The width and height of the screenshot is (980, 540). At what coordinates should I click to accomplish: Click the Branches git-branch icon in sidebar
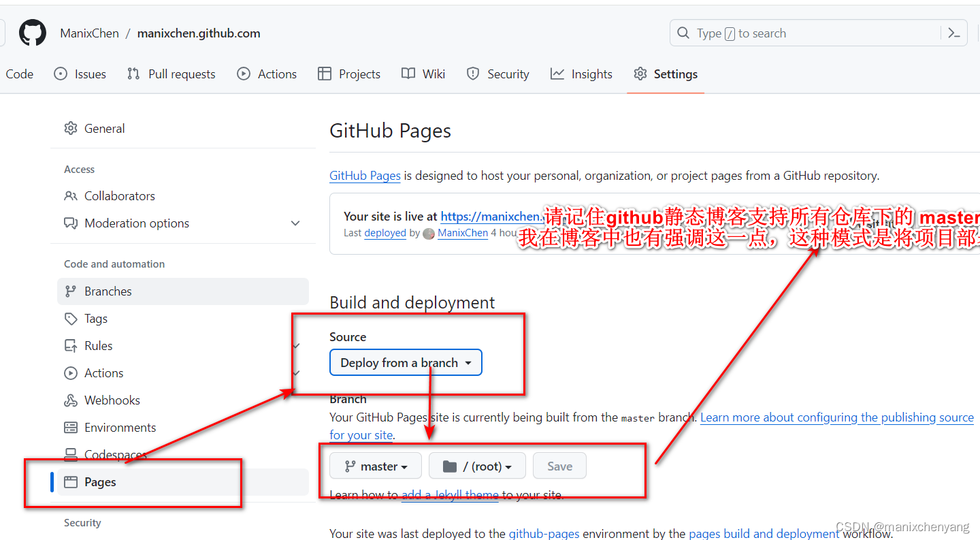click(71, 291)
